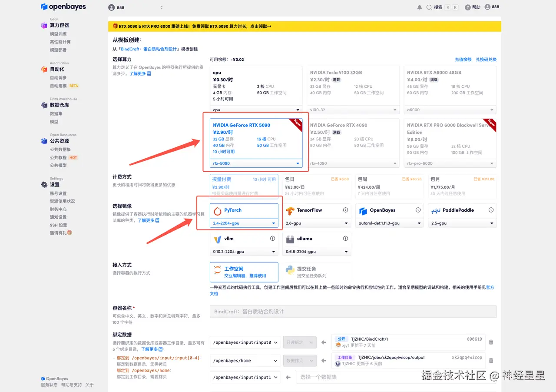The height and width of the screenshot is (392, 556).
Task: Click the 888 user avatar at top right
Action: point(487,7)
